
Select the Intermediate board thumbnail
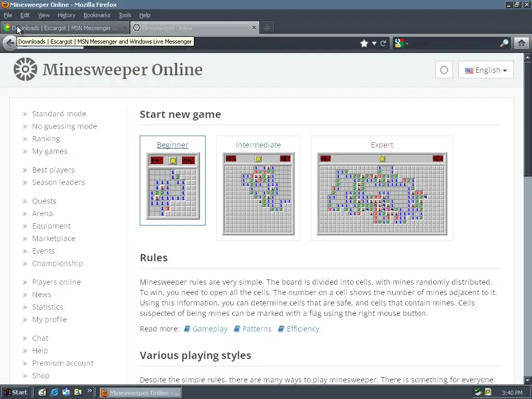[x=258, y=193]
